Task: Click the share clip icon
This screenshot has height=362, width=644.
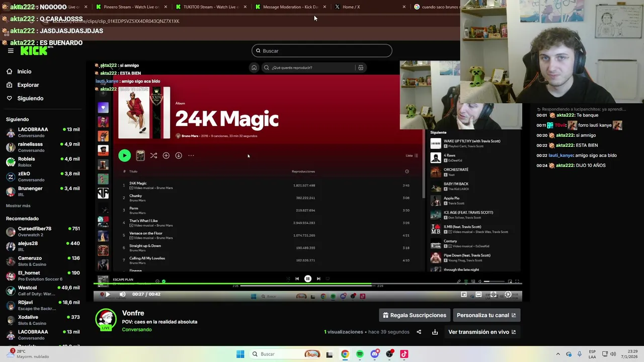Action: pos(419,332)
